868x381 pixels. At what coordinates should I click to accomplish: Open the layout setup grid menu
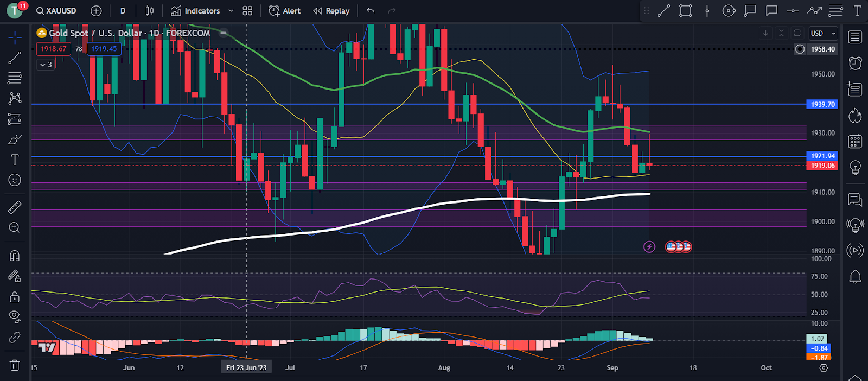click(247, 11)
